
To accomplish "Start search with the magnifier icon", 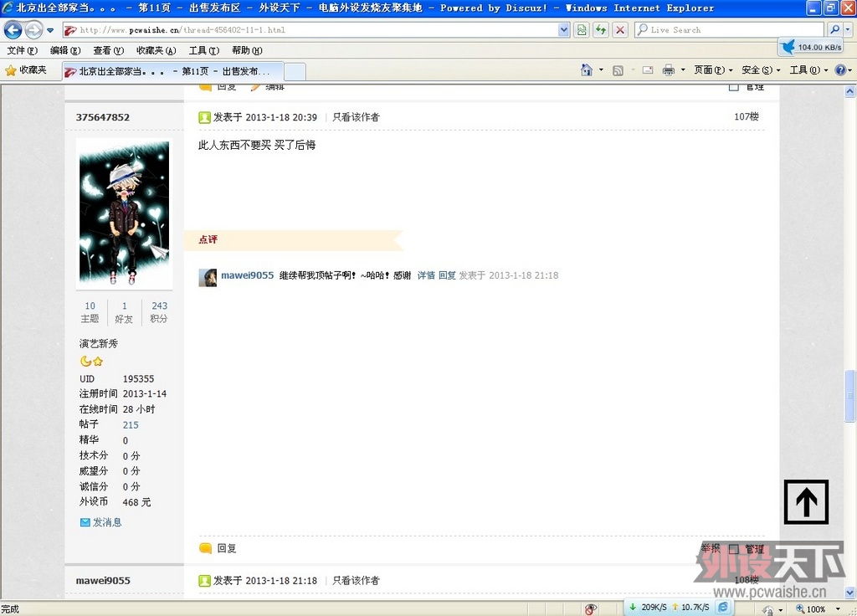I will click(x=834, y=29).
